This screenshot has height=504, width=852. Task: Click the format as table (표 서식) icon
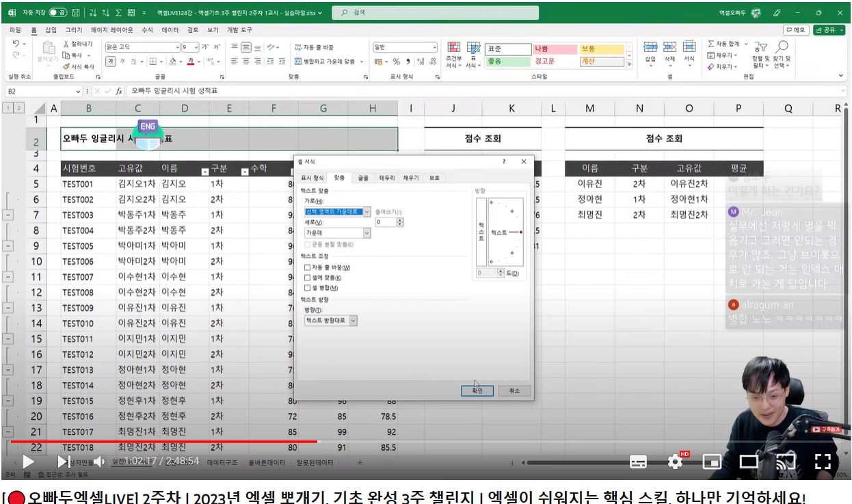click(473, 47)
